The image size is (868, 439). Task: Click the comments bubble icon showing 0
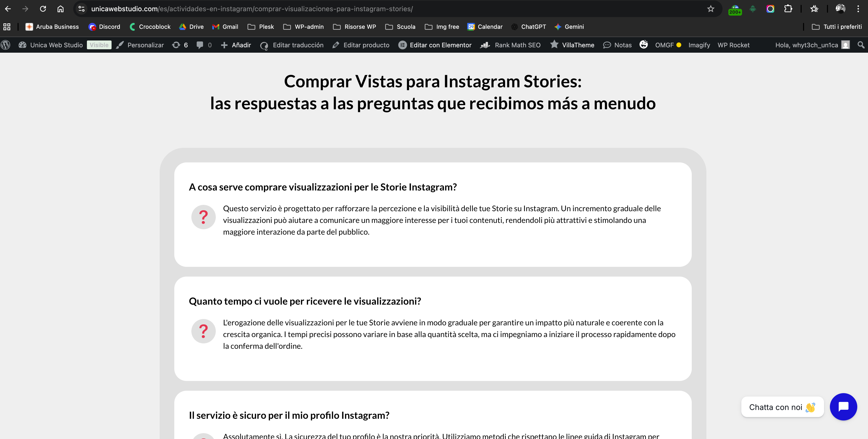tap(204, 45)
